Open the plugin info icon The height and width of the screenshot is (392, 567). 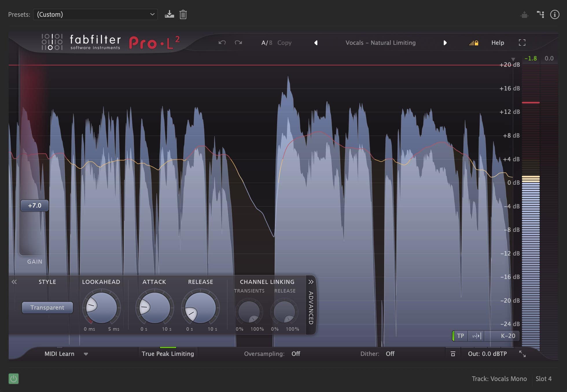[x=554, y=14]
